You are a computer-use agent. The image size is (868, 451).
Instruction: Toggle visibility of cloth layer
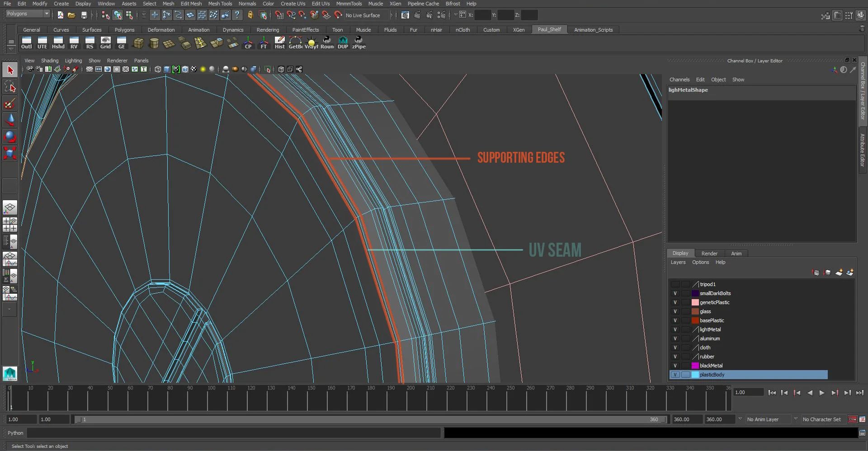[675, 348]
